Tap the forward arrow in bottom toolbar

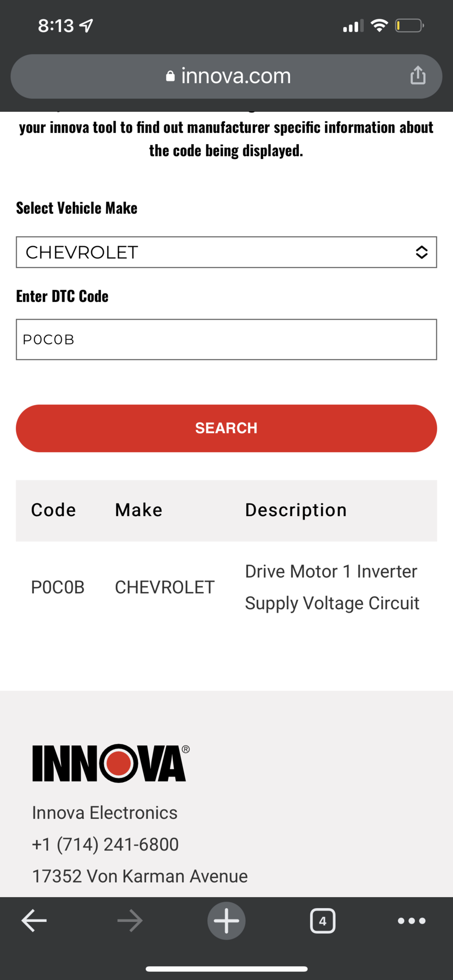(130, 920)
